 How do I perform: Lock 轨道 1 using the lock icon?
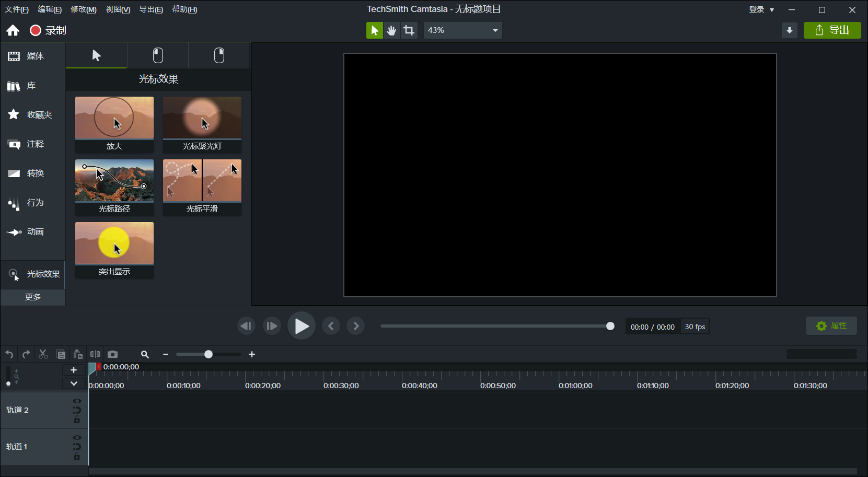77,456
